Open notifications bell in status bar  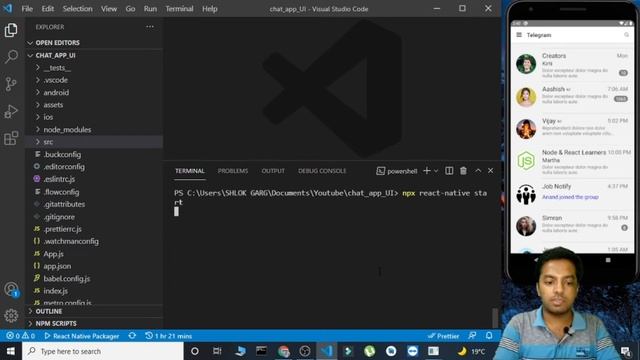coord(489,336)
